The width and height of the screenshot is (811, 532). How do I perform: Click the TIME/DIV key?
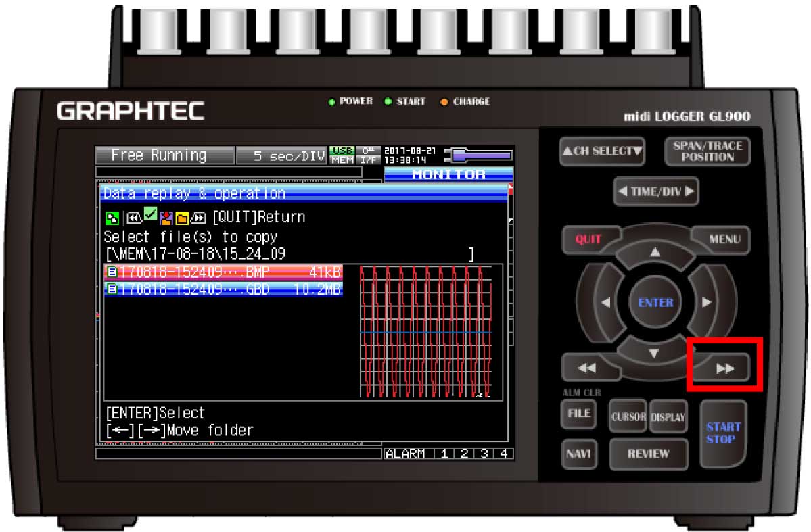(656, 191)
